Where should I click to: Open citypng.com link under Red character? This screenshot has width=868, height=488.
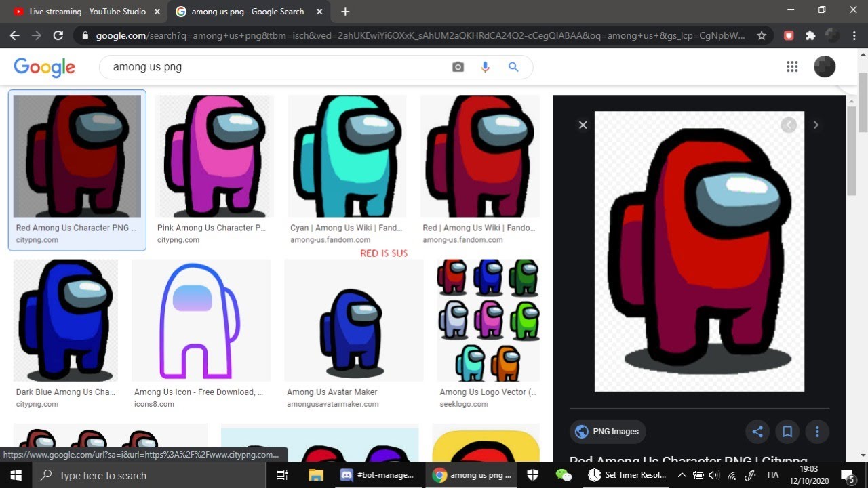(37, 240)
